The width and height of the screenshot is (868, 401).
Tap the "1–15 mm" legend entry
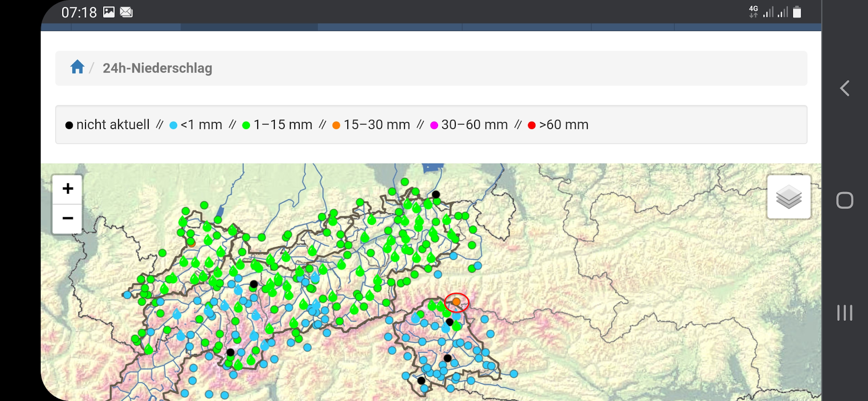click(x=277, y=124)
